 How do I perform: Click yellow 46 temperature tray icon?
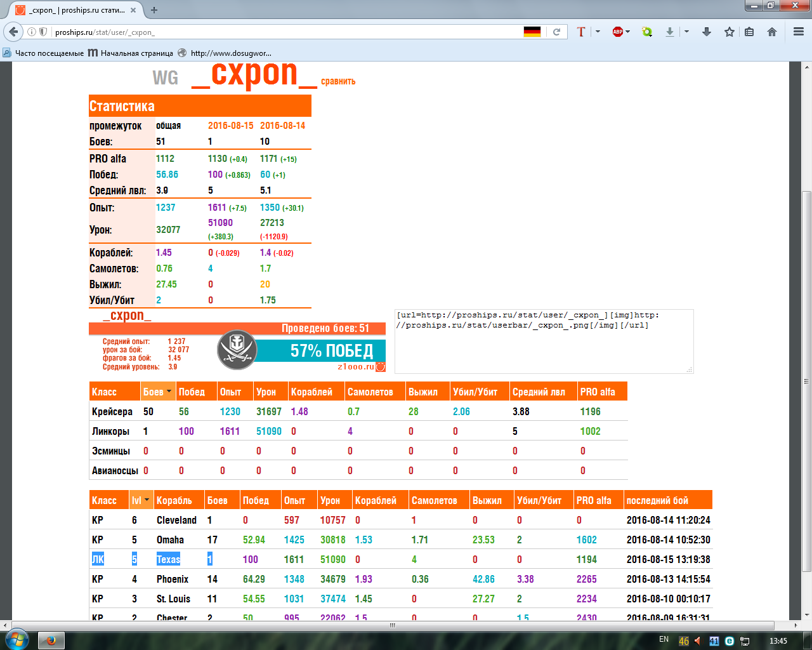click(x=684, y=641)
